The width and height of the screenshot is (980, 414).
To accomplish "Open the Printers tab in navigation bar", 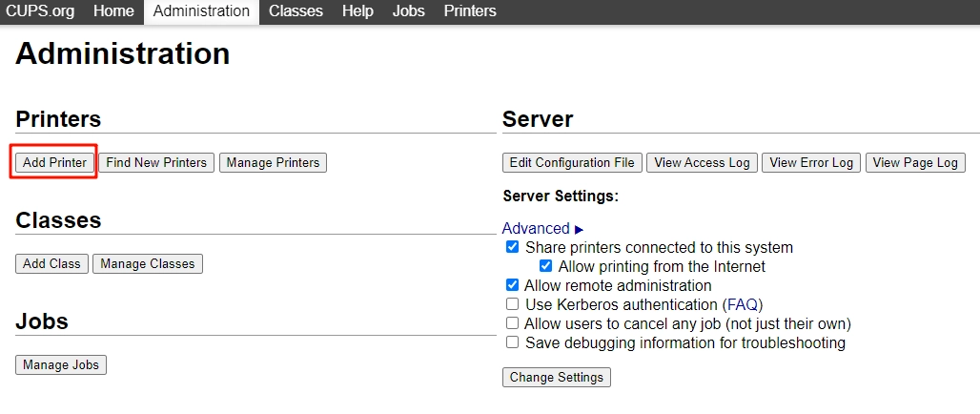I will click(x=470, y=11).
